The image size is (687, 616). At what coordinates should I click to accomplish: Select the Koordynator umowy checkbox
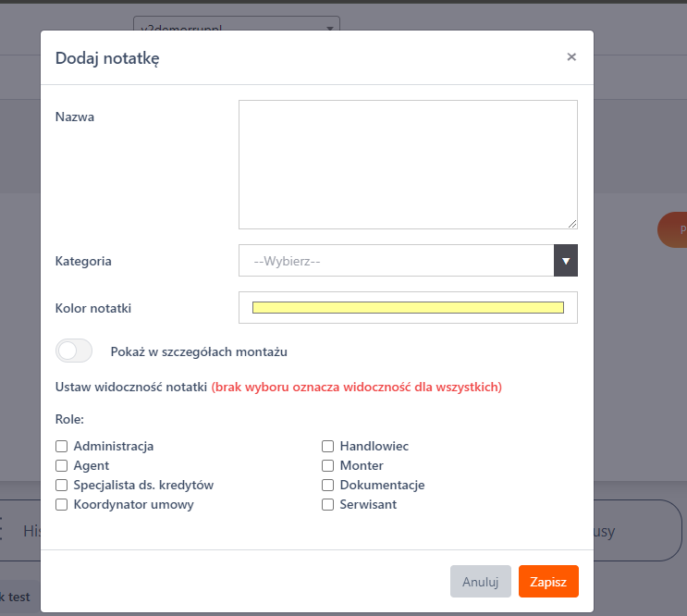click(62, 504)
